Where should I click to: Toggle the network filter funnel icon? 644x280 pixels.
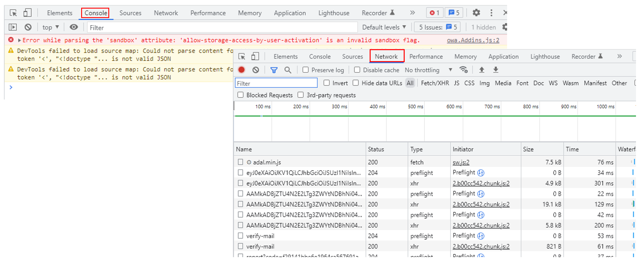coord(274,70)
